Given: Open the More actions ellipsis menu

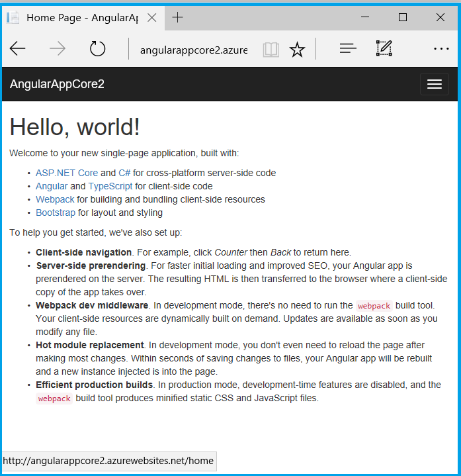Looking at the screenshot, I should click(x=440, y=48).
